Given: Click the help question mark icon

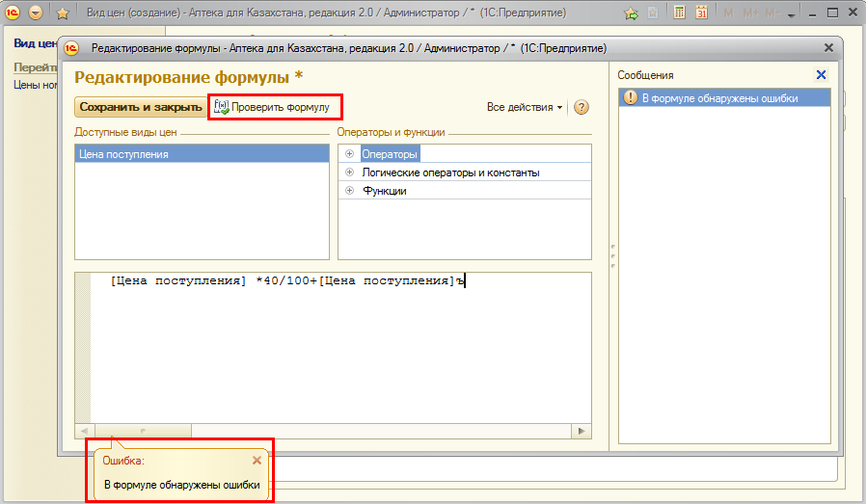Looking at the screenshot, I should click(x=582, y=107).
